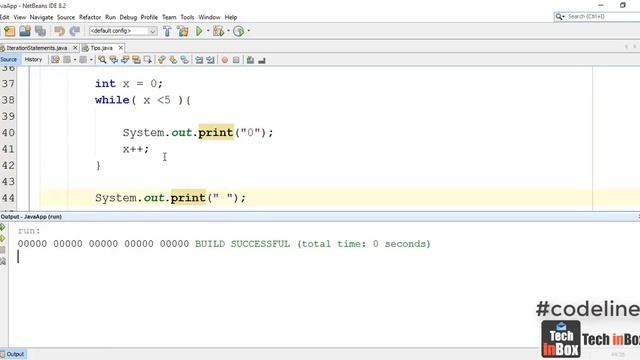Image resolution: width=640 pixels, height=360 pixels.
Task: Click line number 40 in gutter
Action: tap(8, 133)
